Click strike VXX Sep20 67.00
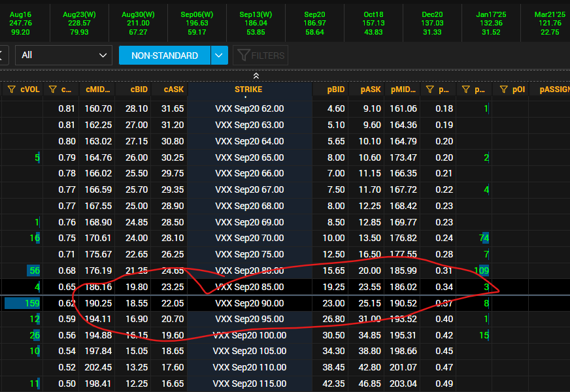This screenshot has width=570, height=392. point(250,189)
